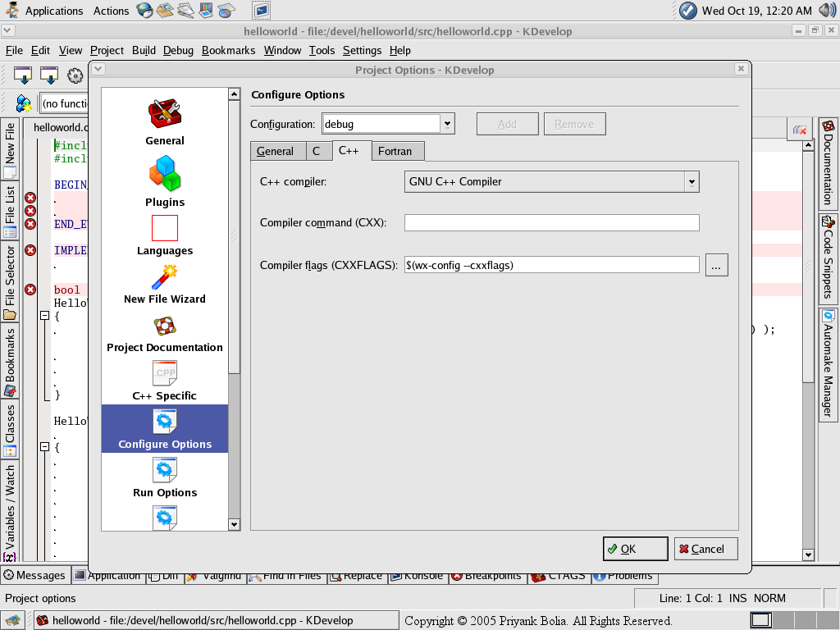This screenshot has height=630, width=840.
Task: Open the Automake Manager side panel tab
Action: coord(829,363)
